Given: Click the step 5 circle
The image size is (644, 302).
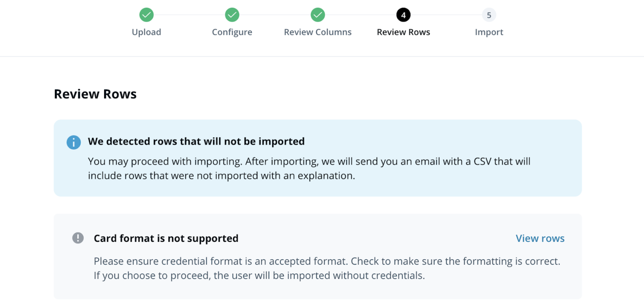Looking at the screenshot, I should 489,15.
